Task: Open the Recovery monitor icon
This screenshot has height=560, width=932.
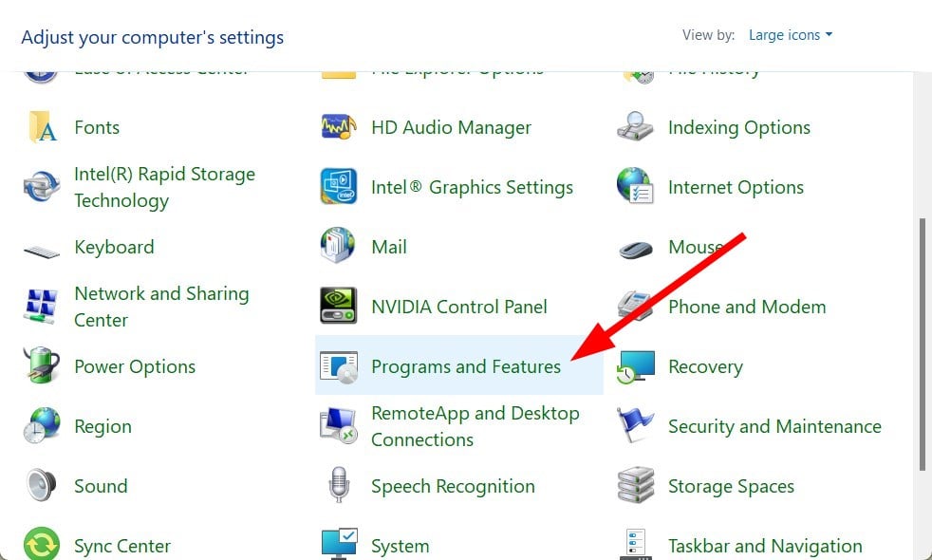Action: click(x=635, y=366)
